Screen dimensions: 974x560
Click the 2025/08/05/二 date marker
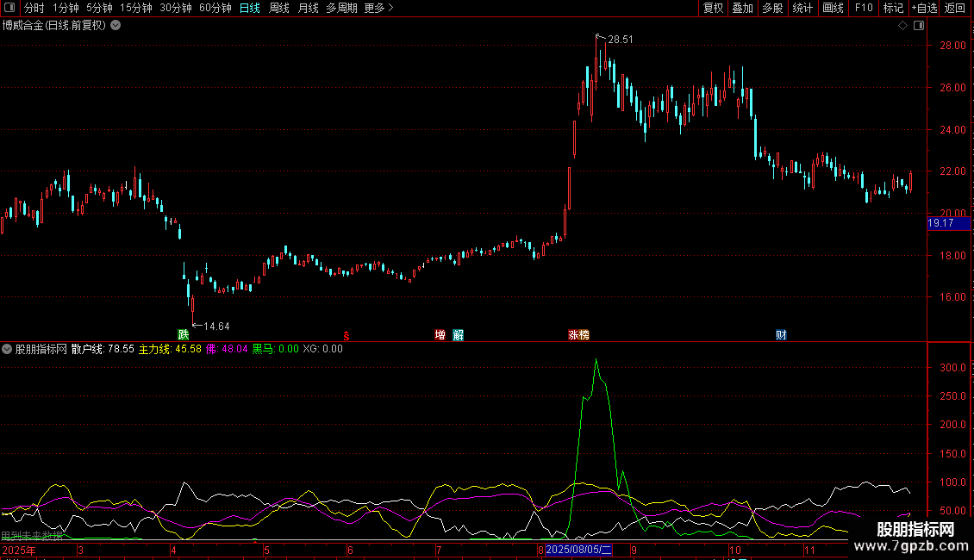[579, 550]
